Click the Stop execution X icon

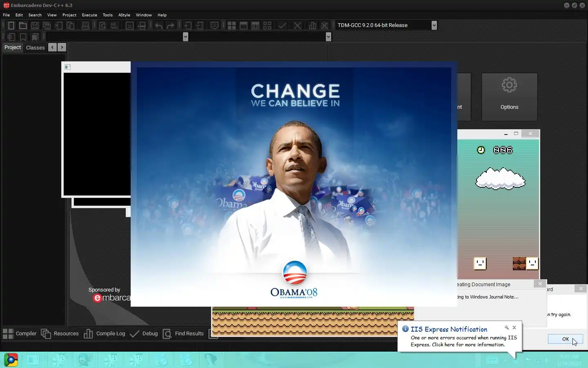(x=297, y=25)
